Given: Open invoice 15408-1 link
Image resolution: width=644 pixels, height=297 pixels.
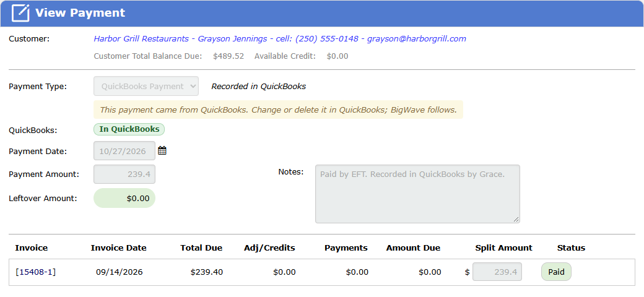Looking at the screenshot, I should (x=36, y=272).
